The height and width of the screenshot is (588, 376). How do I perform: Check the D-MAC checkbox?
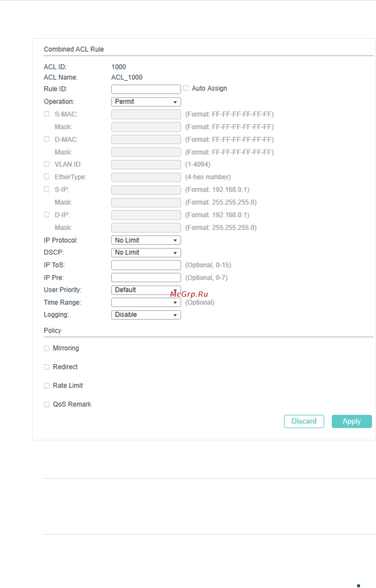[47, 139]
